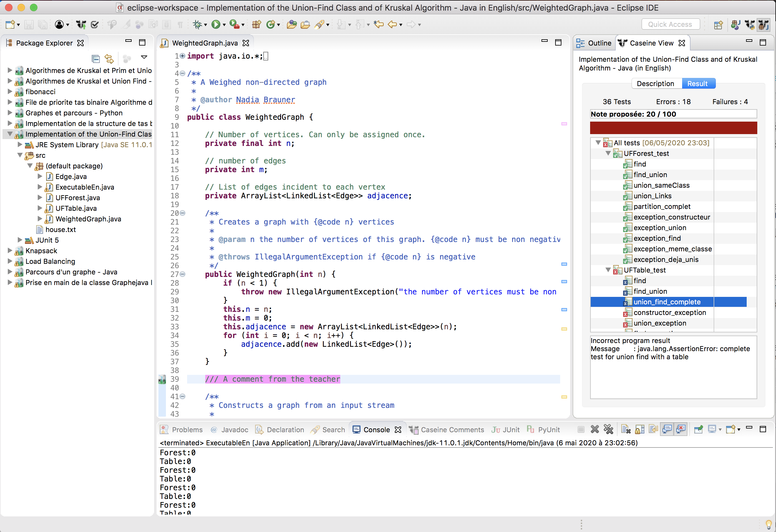Click the Open Type folder icon

[292, 24]
